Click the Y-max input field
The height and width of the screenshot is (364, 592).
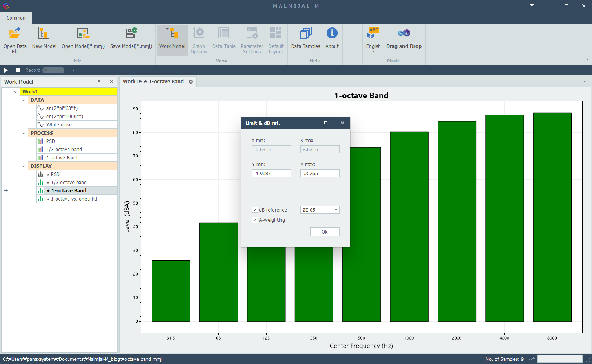coord(320,173)
